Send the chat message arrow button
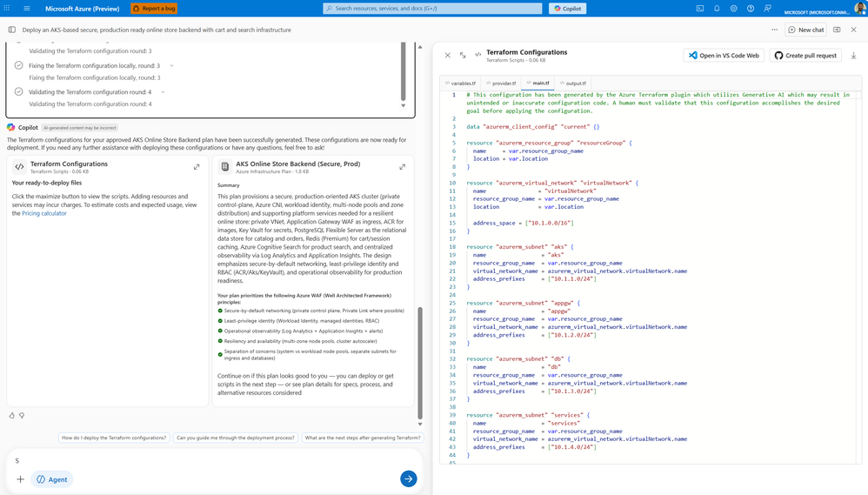868x495 pixels. [409, 479]
